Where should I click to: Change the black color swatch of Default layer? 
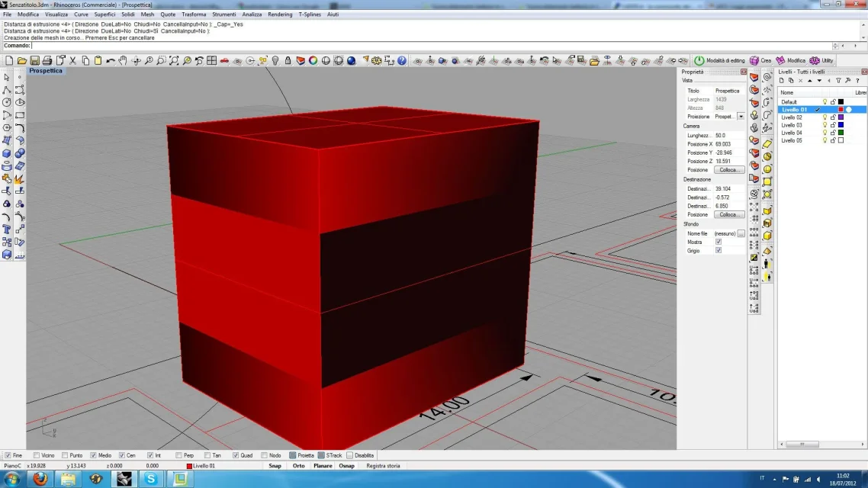pos(841,102)
